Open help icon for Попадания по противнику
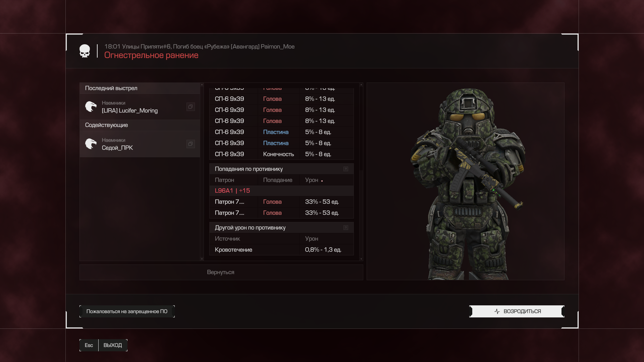Viewport: 644px width, 362px height. pos(346,169)
